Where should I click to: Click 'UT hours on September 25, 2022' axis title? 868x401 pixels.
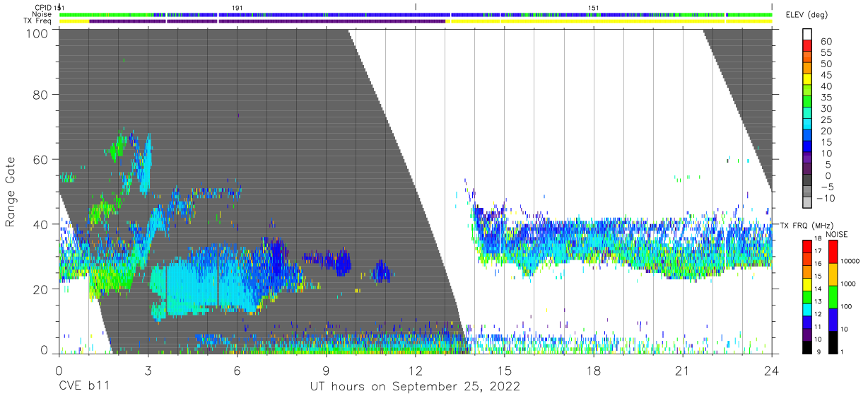(x=415, y=387)
